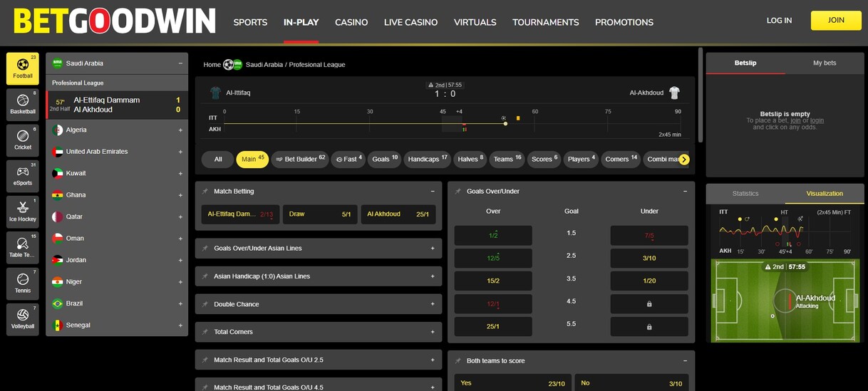The height and width of the screenshot is (391, 868).
Task: Click the Al-Akhdoud team shirt icon
Action: click(674, 93)
